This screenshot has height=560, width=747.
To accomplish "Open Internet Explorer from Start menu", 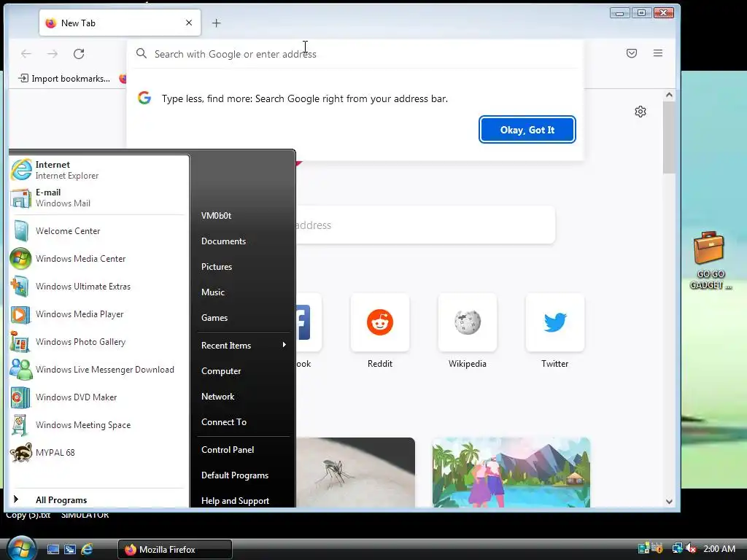I will coord(98,170).
